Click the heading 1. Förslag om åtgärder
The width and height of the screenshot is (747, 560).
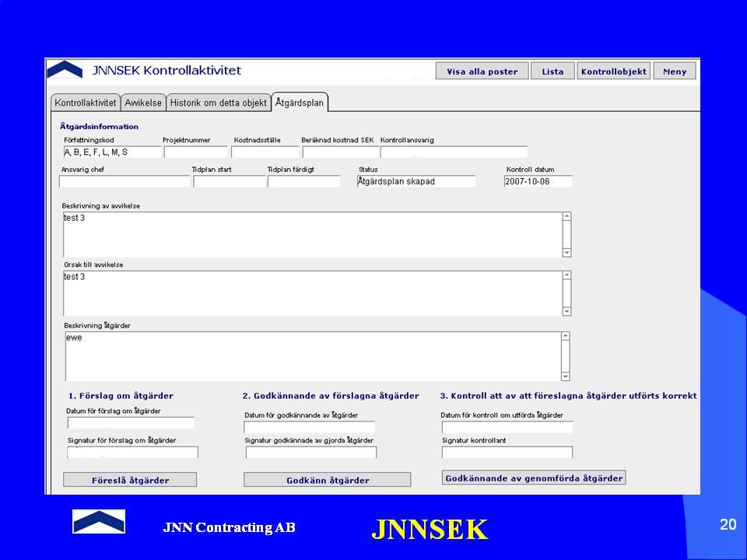coord(121,396)
